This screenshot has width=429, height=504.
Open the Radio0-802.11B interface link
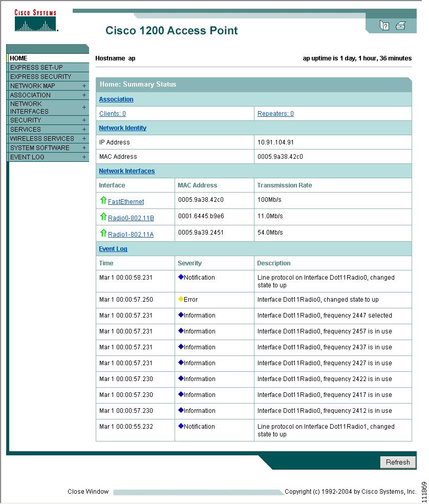[x=131, y=218]
